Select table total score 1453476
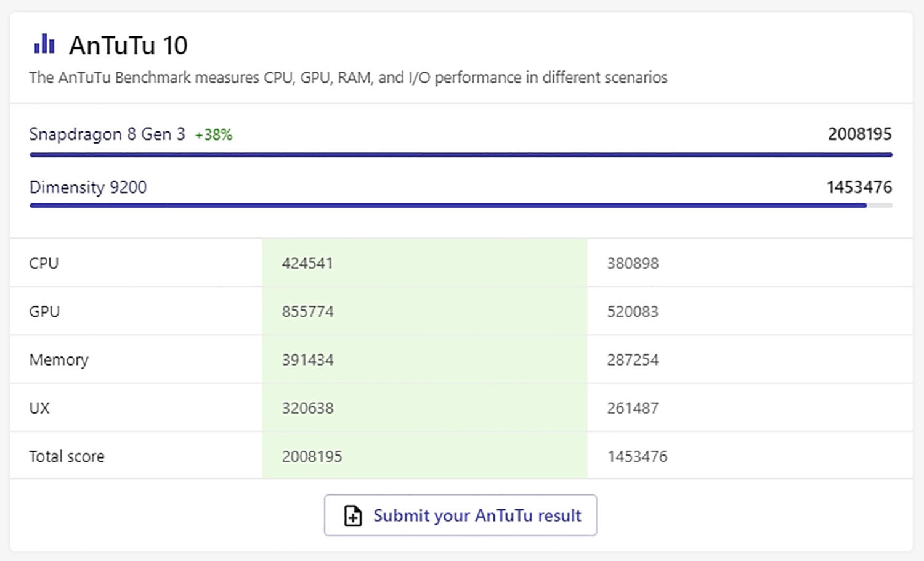This screenshot has height=561, width=924. (x=637, y=457)
